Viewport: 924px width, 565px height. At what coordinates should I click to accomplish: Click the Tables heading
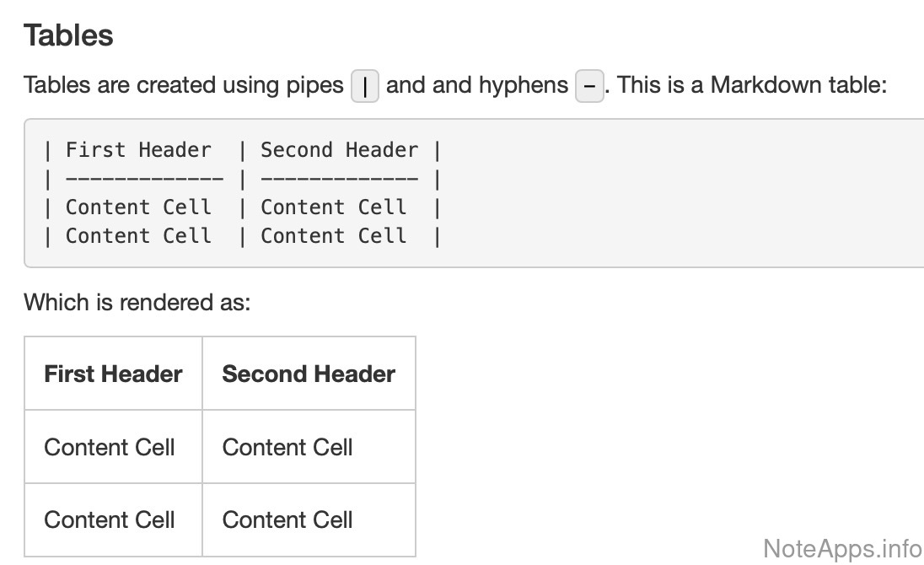pyautogui.click(x=68, y=35)
